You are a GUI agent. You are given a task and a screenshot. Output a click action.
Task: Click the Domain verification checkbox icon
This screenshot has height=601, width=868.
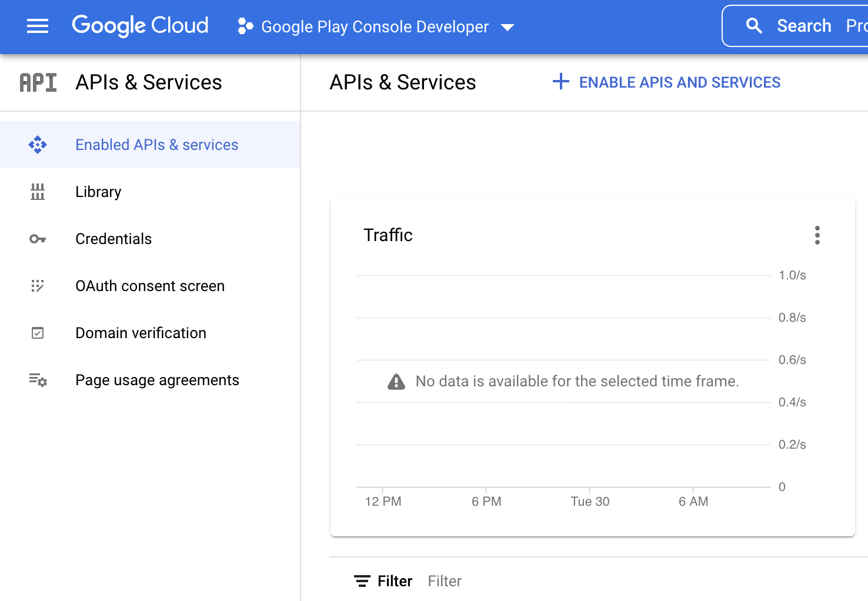38,333
